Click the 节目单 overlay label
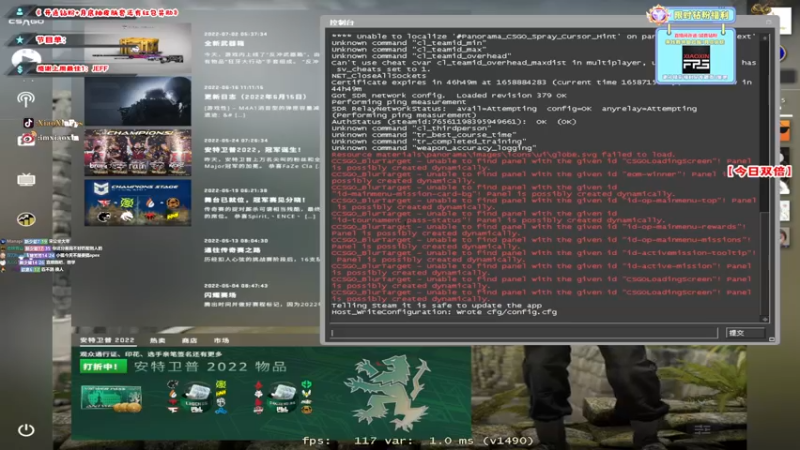The height and width of the screenshot is (450, 800). (x=51, y=40)
